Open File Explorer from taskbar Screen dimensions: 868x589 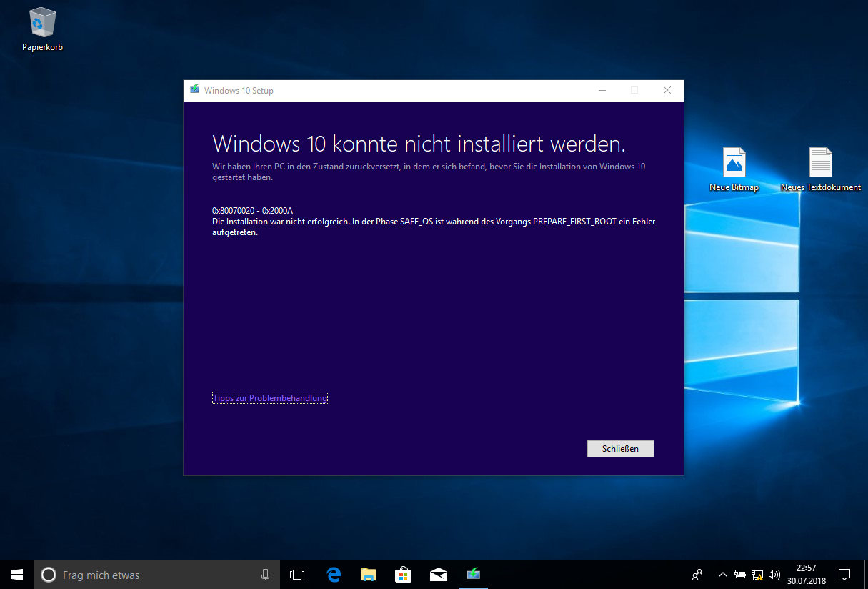(368, 575)
